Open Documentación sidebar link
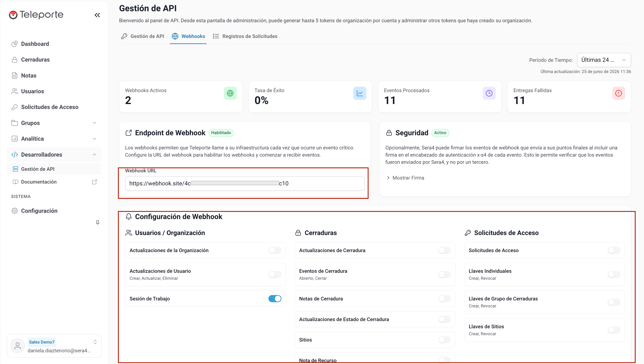The width and height of the screenshot is (644, 364). click(x=39, y=182)
